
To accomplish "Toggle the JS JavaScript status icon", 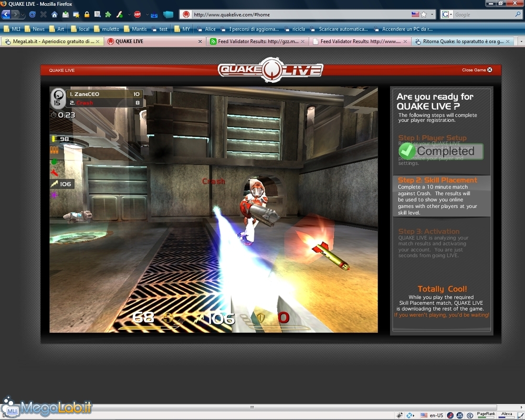I will point(460,415).
